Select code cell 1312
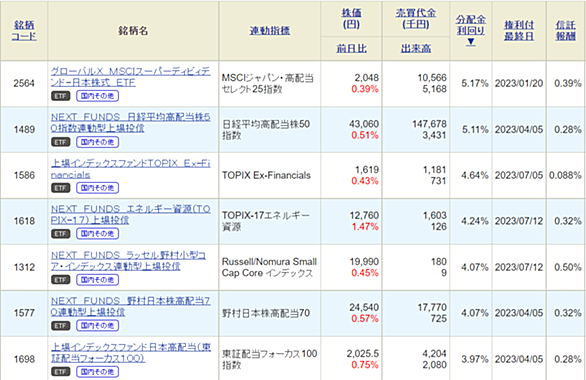The height and width of the screenshot is (380, 586). pyautogui.click(x=24, y=267)
